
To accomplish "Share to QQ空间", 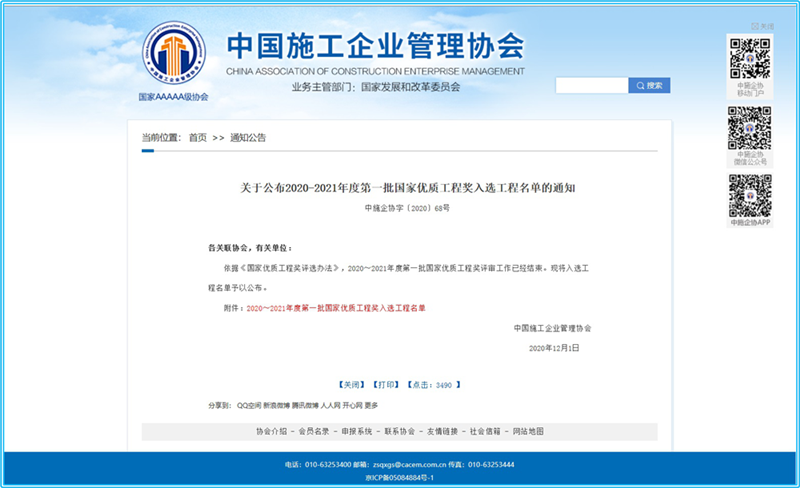I will 248,405.
